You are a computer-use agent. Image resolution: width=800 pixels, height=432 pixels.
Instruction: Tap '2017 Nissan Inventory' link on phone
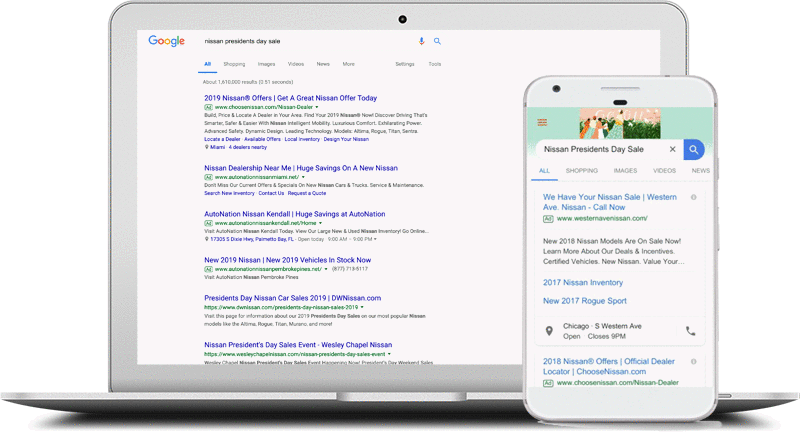coord(583,283)
